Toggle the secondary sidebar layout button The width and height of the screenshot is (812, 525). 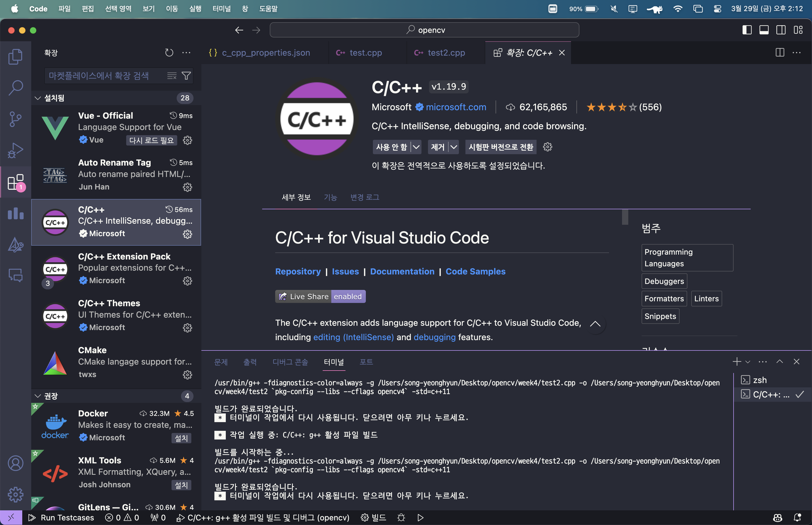(x=781, y=30)
